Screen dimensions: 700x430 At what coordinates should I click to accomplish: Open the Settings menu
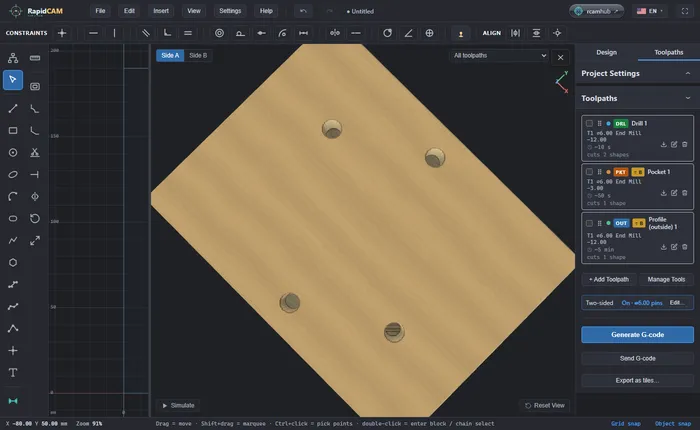[x=230, y=11]
